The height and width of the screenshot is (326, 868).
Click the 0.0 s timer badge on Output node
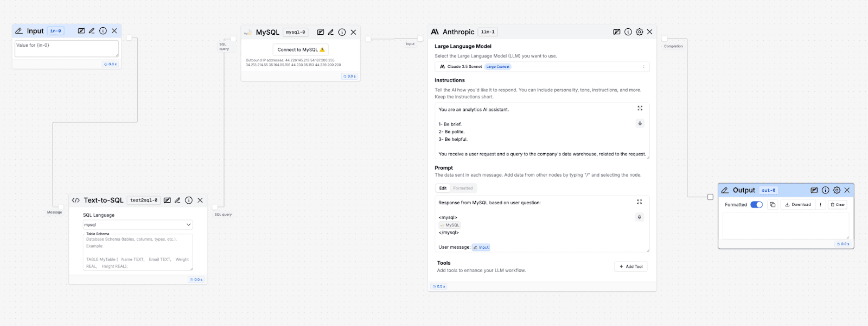click(843, 244)
